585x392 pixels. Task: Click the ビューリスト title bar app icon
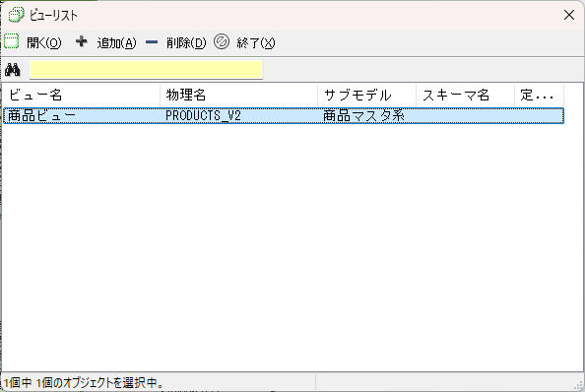16,15
